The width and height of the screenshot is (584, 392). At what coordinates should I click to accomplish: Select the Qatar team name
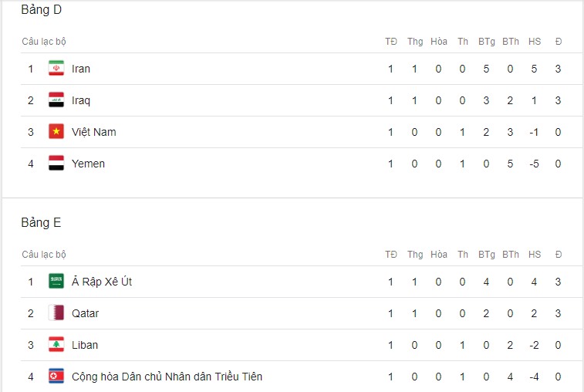coord(86,314)
